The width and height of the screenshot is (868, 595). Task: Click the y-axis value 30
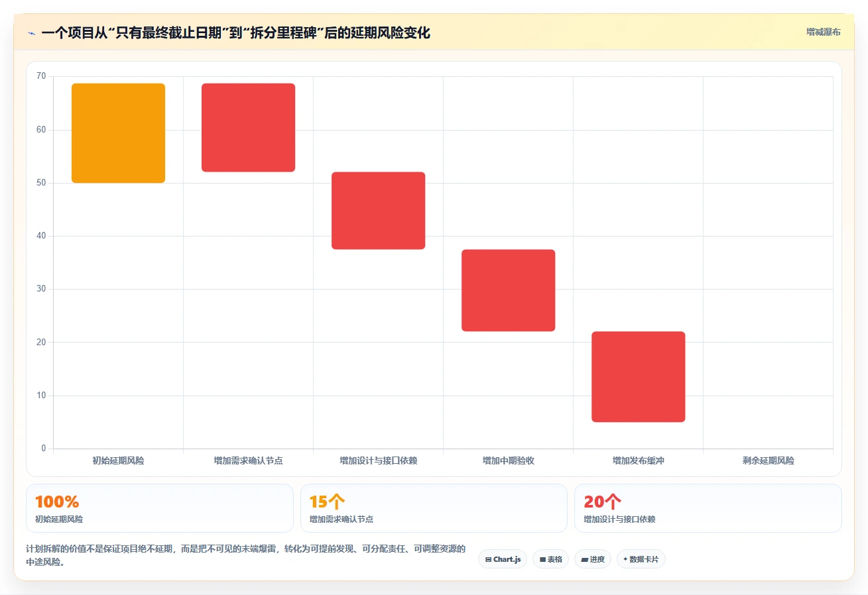tap(42, 289)
